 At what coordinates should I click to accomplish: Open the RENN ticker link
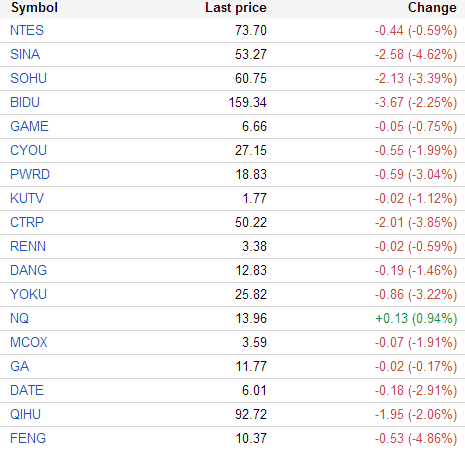point(28,246)
